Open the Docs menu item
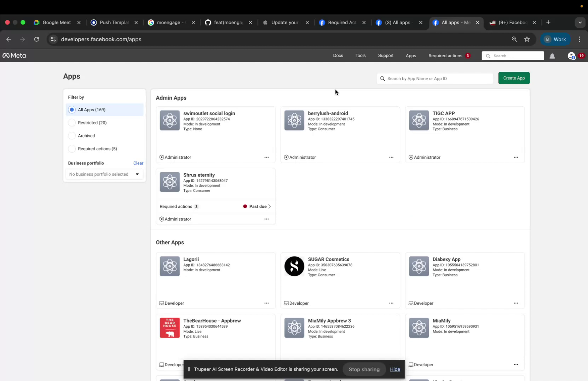Image resolution: width=588 pixels, height=381 pixels. click(338, 55)
